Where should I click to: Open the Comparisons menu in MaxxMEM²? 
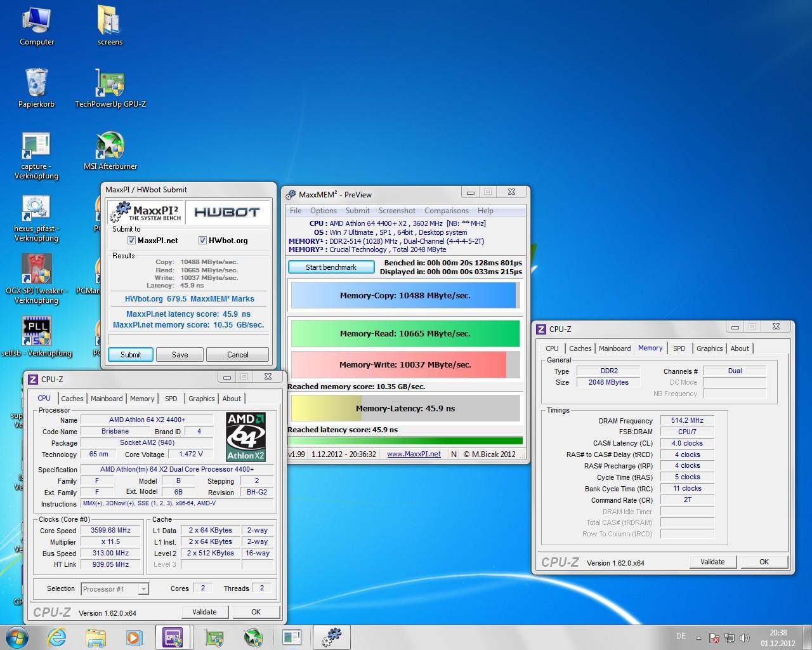[x=447, y=211]
